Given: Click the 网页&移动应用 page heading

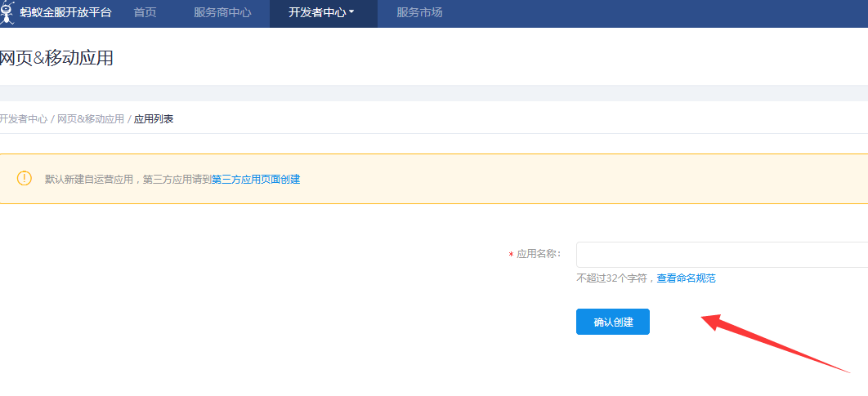Looking at the screenshot, I should point(56,58).
